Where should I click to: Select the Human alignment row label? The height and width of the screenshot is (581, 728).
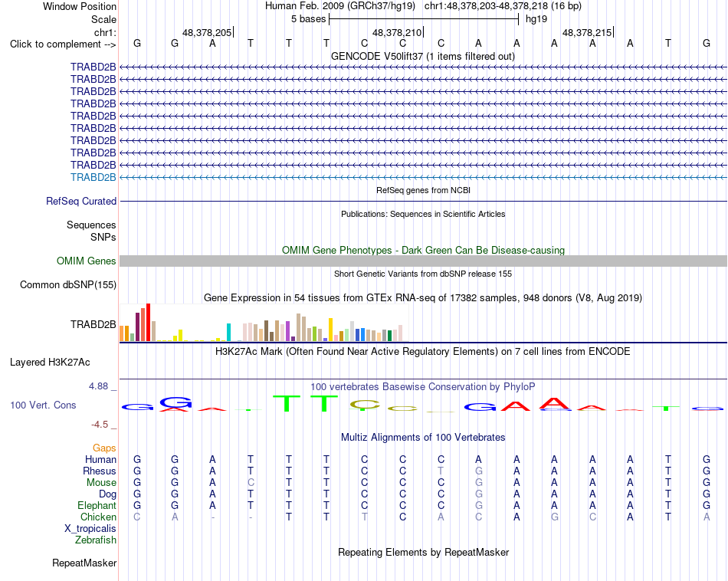(x=100, y=459)
